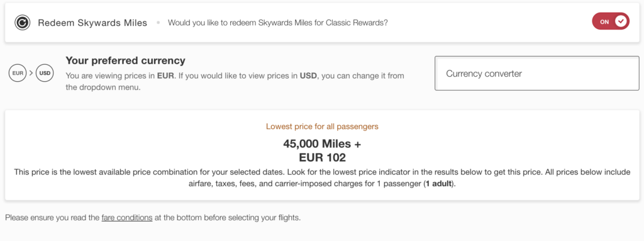644x241 pixels.
Task: Click the dot separator after Redeem Skywards Miles
Action: [x=158, y=23]
